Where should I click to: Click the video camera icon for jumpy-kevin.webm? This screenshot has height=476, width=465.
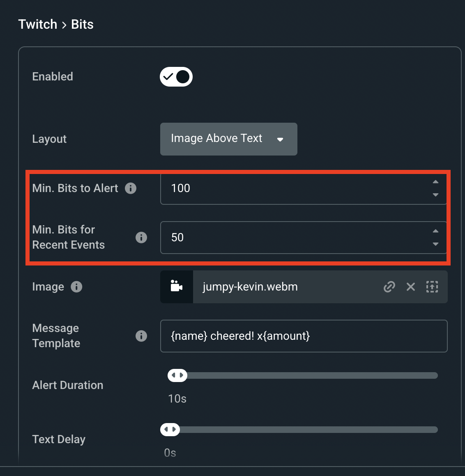pos(177,287)
